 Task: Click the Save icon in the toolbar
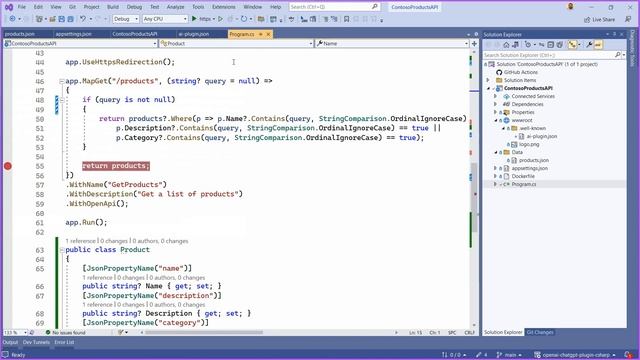pyautogui.click(x=61, y=19)
